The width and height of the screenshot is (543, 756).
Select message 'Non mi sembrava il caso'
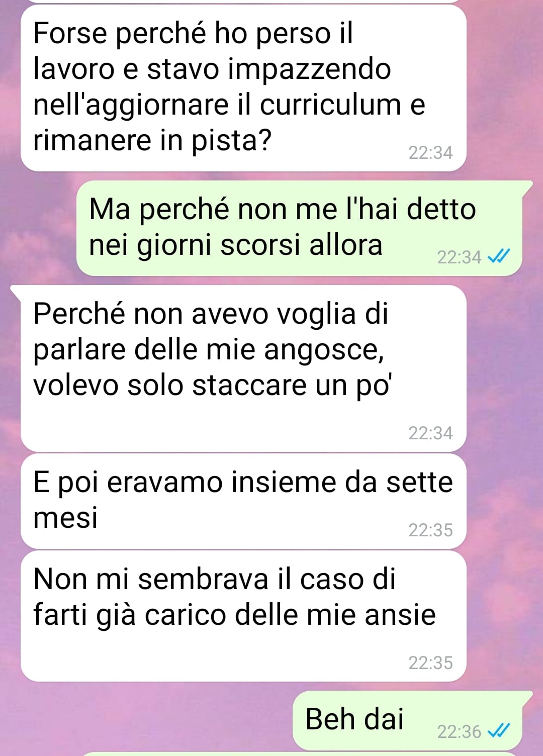(243, 616)
